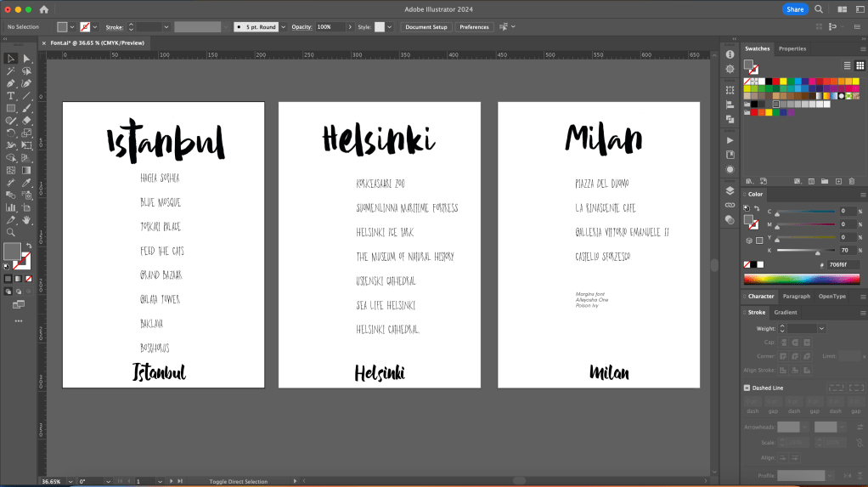
Task: Click the Document Setup button
Action: click(x=426, y=27)
